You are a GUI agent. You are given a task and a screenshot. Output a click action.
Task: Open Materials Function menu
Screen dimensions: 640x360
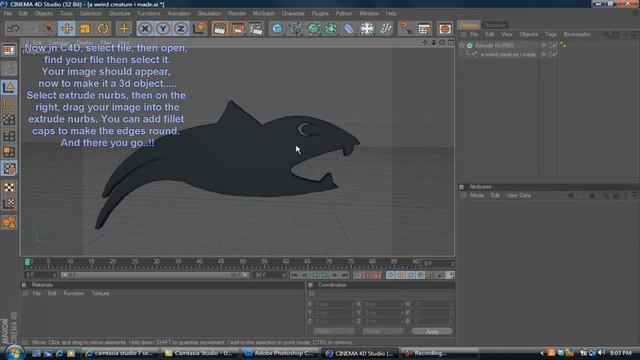(73, 293)
